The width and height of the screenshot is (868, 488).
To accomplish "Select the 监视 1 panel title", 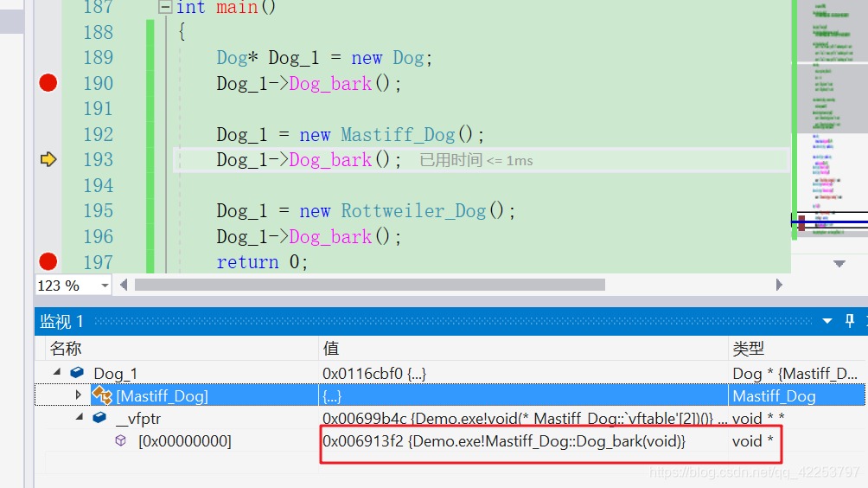I will click(61, 321).
